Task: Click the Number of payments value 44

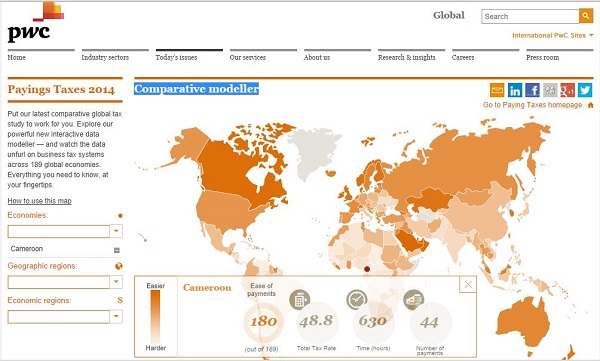Action: [429, 322]
